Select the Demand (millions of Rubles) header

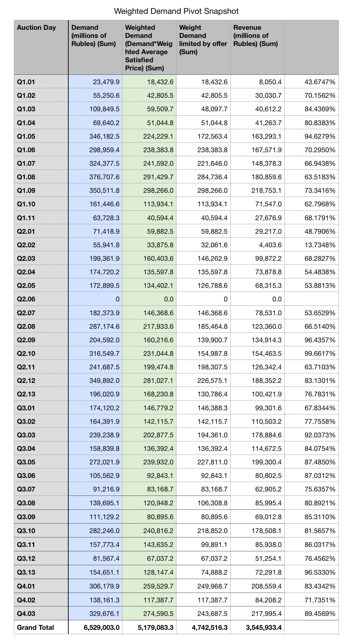point(95,47)
